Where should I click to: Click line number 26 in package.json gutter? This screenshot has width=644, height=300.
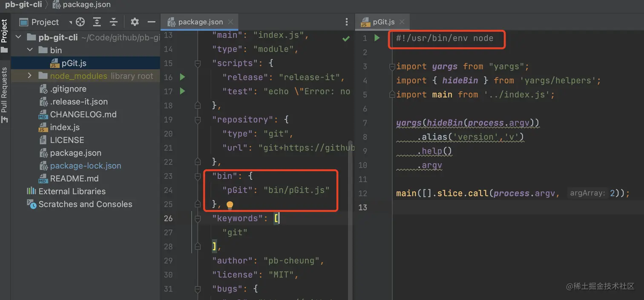pos(168,218)
